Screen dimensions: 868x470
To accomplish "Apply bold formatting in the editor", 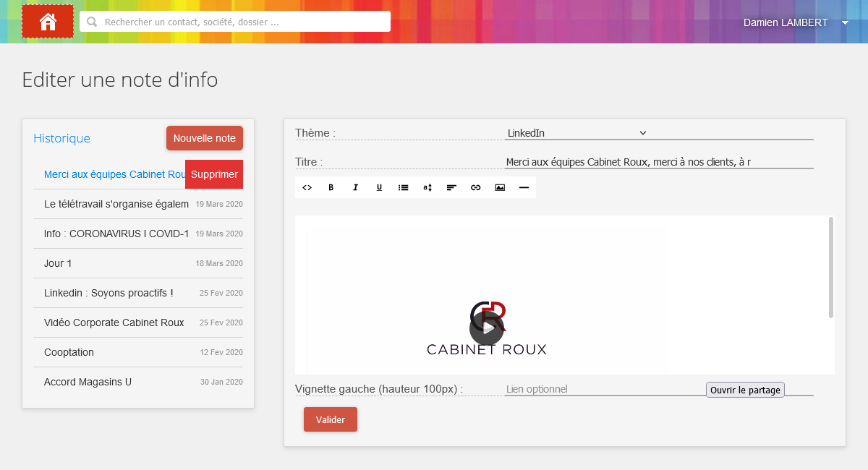I will click(x=331, y=187).
